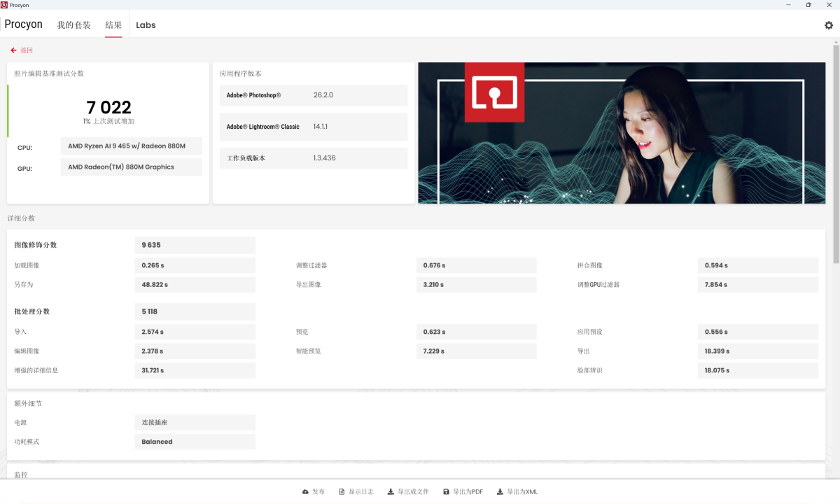Open the Labs tab
840x504 pixels.
click(146, 25)
